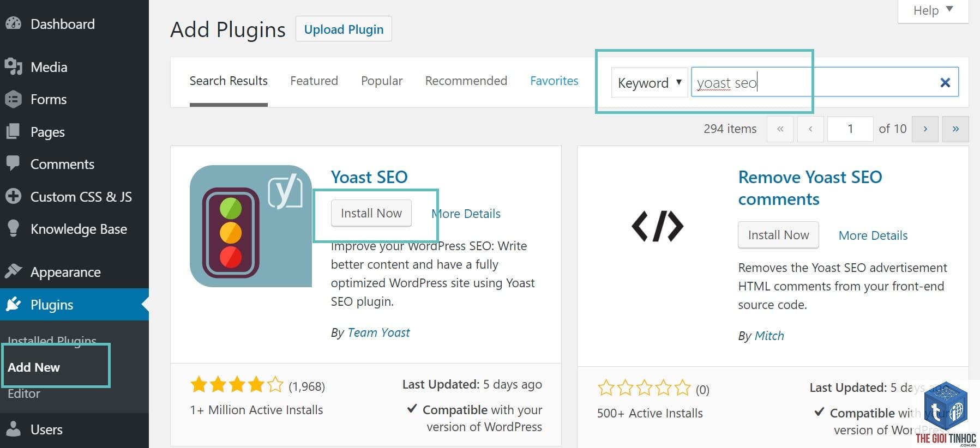Viewport: 980px width, 448px height.
Task: Open the Appearance menu item
Action: click(x=74, y=272)
